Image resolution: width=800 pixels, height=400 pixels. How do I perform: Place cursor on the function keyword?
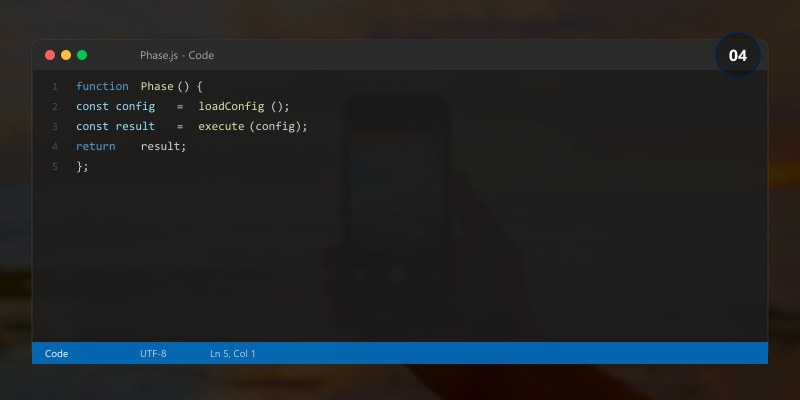point(102,87)
